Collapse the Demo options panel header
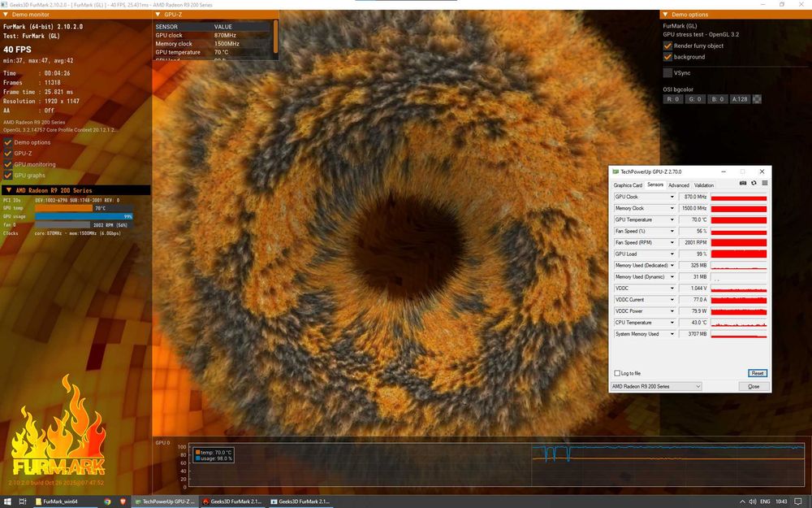Viewport: 812px width, 508px height. pos(664,15)
